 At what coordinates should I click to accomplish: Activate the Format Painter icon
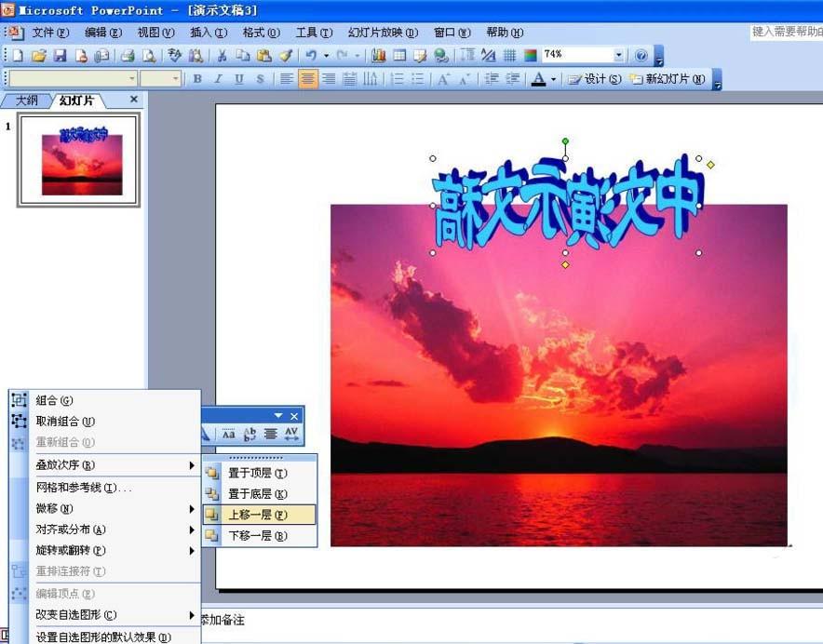(286, 55)
